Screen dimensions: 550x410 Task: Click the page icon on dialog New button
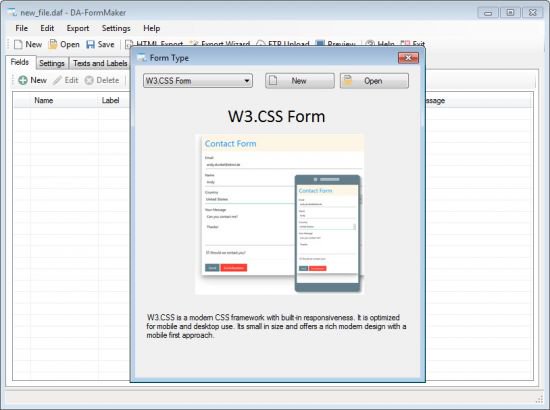(273, 81)
